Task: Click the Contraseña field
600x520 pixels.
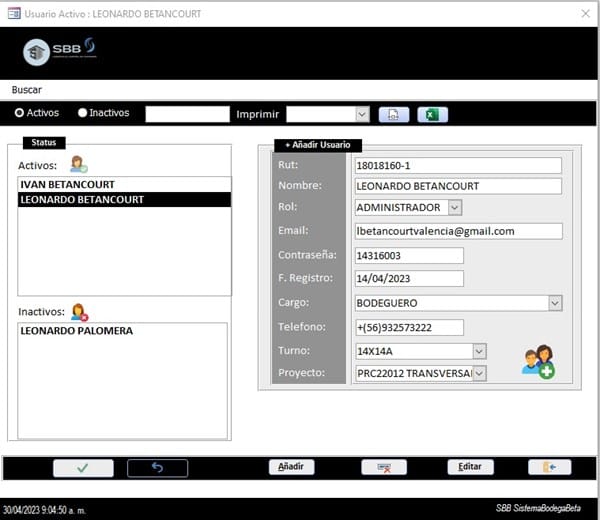Action: (x=409, y=256)
